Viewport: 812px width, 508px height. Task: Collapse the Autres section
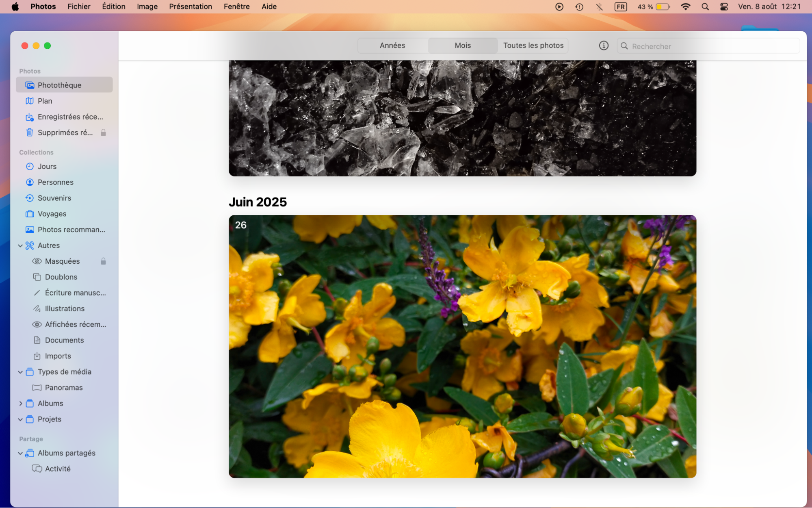(x=20, y=245)
